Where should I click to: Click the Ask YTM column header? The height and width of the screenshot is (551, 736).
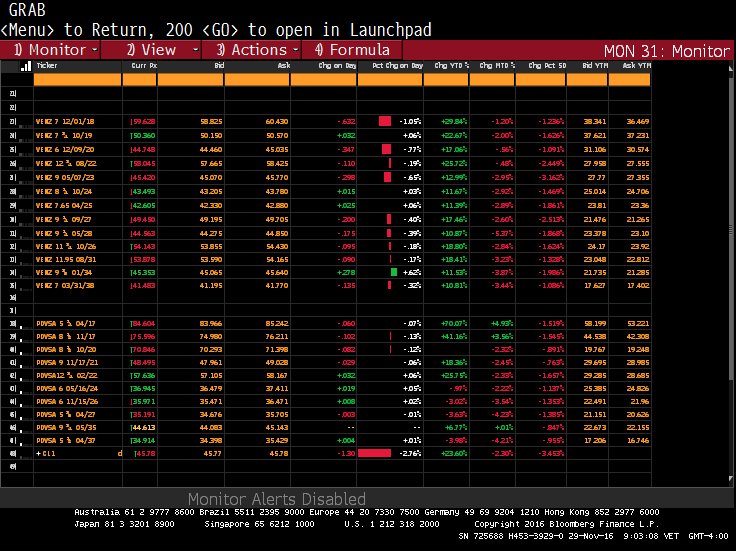click(636, 66)
